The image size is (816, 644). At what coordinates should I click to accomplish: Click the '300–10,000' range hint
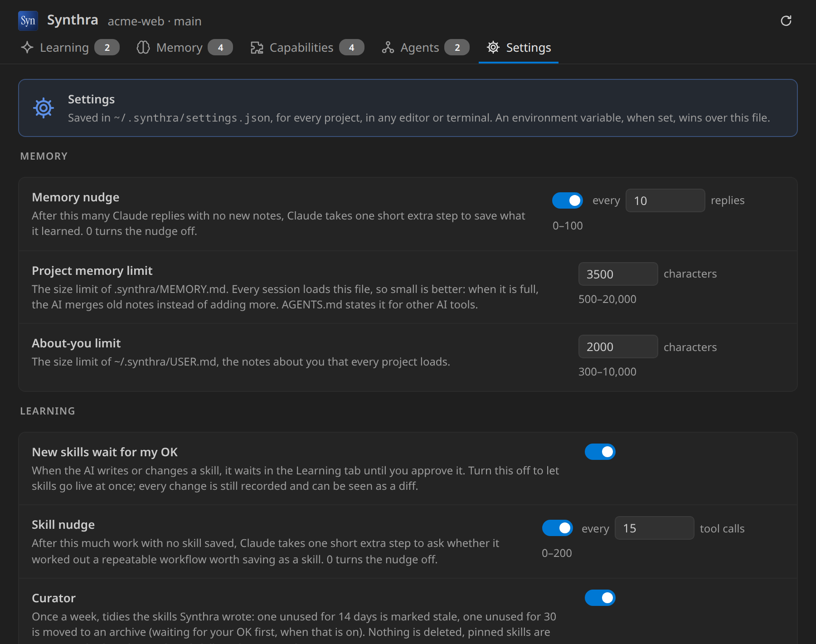click(x=607, y=372)
